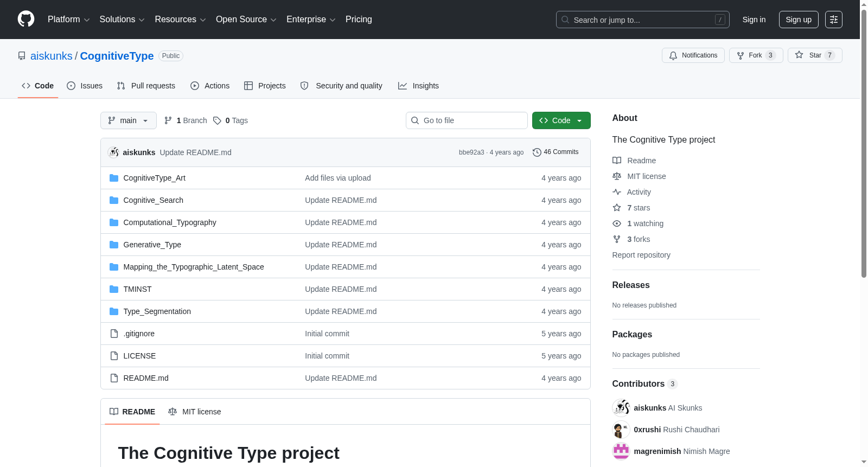Viewport: 868px width, 467px height.
Task: Click the book icon beside Readme link
Action: coord(617,161)
